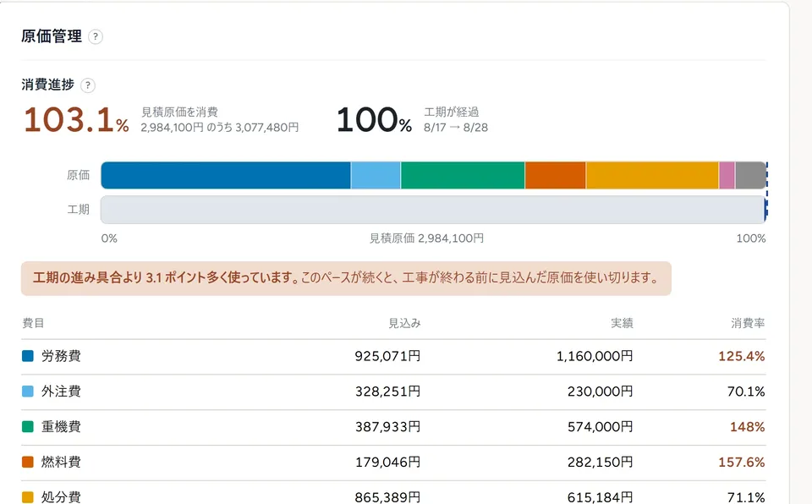Screen dimensions: 812x504
Task: Click the 925,071円 estimate value
Action: (387, 356)
